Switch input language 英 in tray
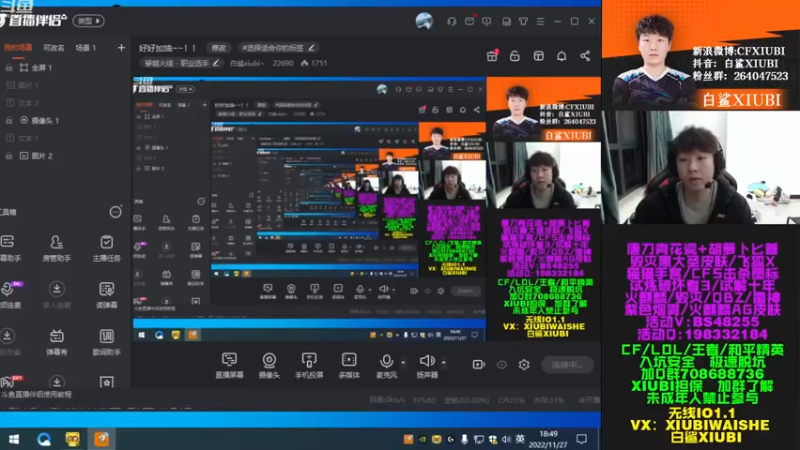The image size is (800, 450). (520, 439)
